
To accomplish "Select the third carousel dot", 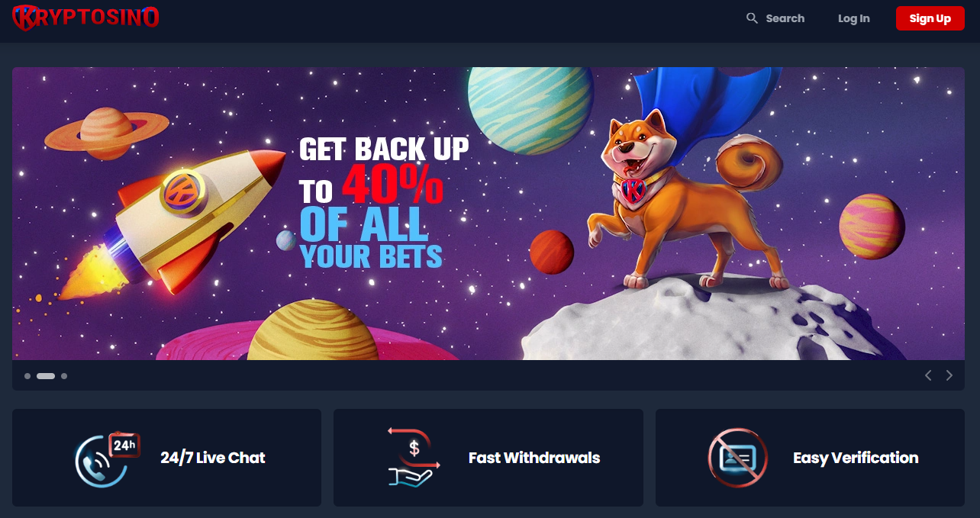I will click(64, 376).
